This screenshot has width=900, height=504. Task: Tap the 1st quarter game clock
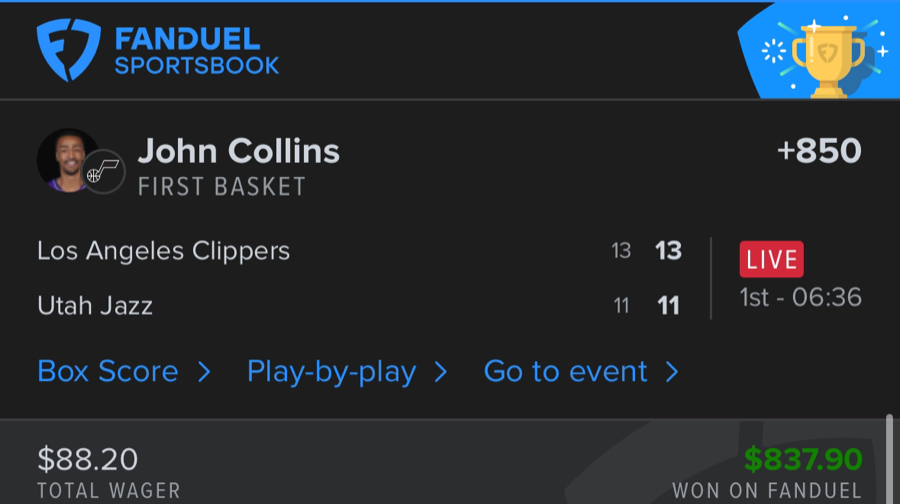(x=800, y=297)
